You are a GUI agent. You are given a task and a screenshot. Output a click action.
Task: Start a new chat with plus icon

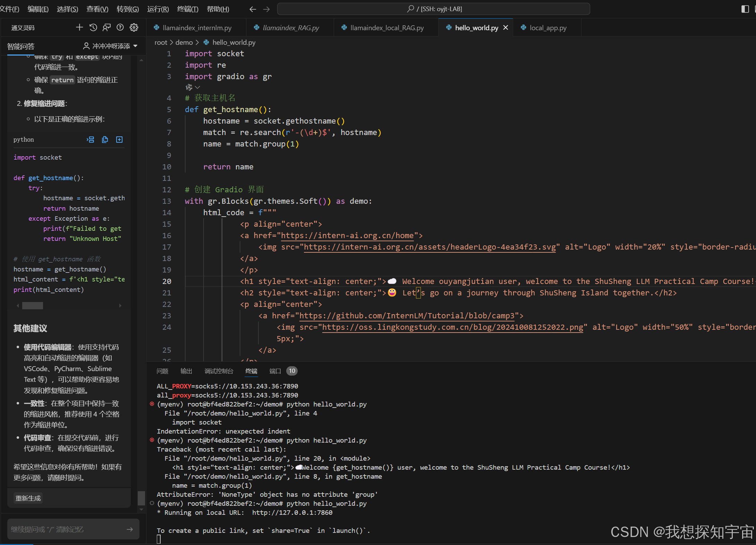[x=79, y=27]
